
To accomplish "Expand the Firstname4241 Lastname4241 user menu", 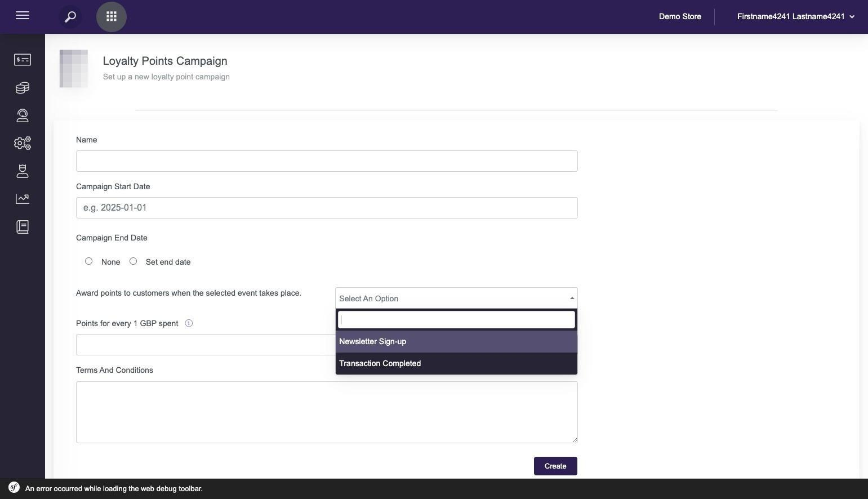I will coord(795,17).
